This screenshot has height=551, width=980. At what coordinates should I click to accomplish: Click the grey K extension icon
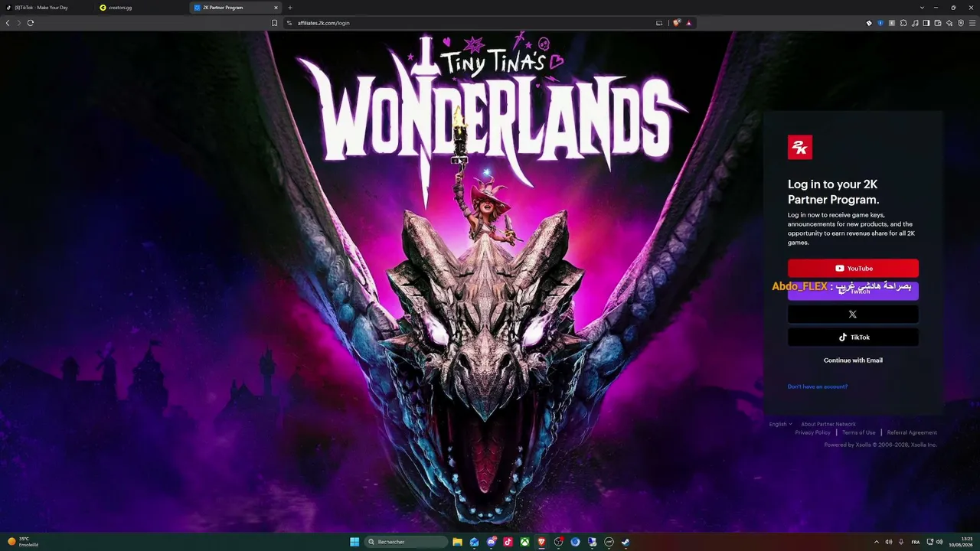892,23
